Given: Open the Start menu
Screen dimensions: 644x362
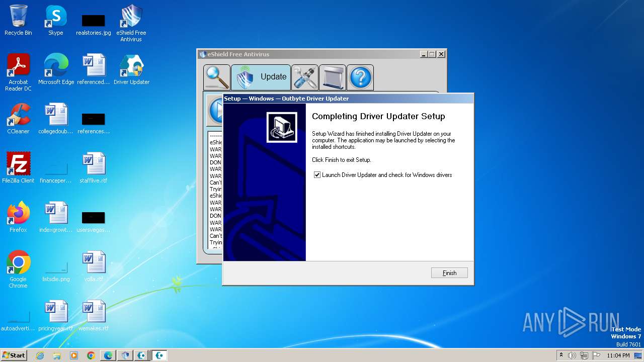Looking at the screenshot, I should point(14,355).
